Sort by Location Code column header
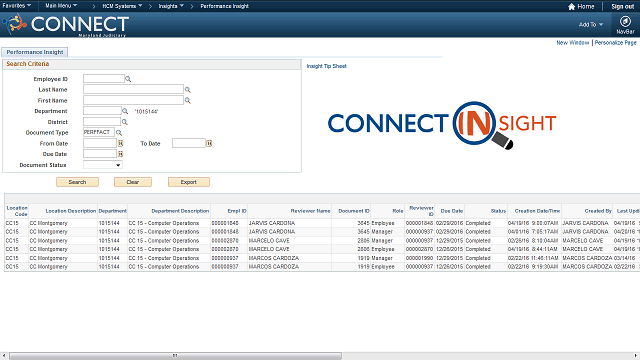The width and height of the screenshot is (640, 360). (x=17, y=211)
